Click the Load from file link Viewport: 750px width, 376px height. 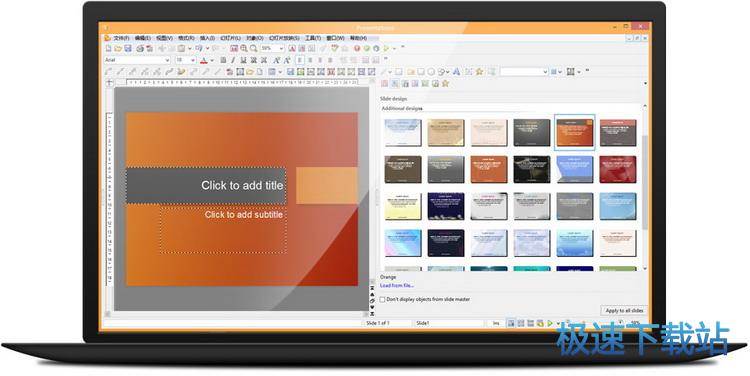(x=397, y=286)
